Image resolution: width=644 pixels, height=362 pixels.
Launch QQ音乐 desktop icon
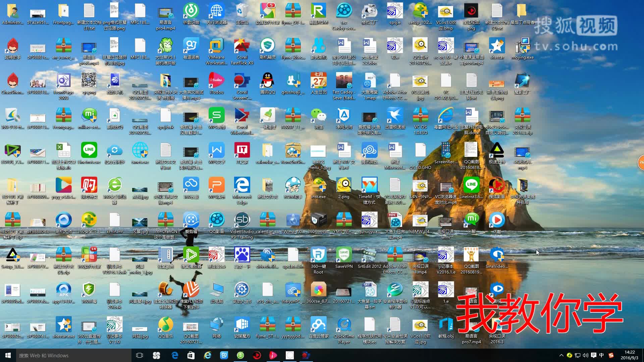click(x=165, y=327)
